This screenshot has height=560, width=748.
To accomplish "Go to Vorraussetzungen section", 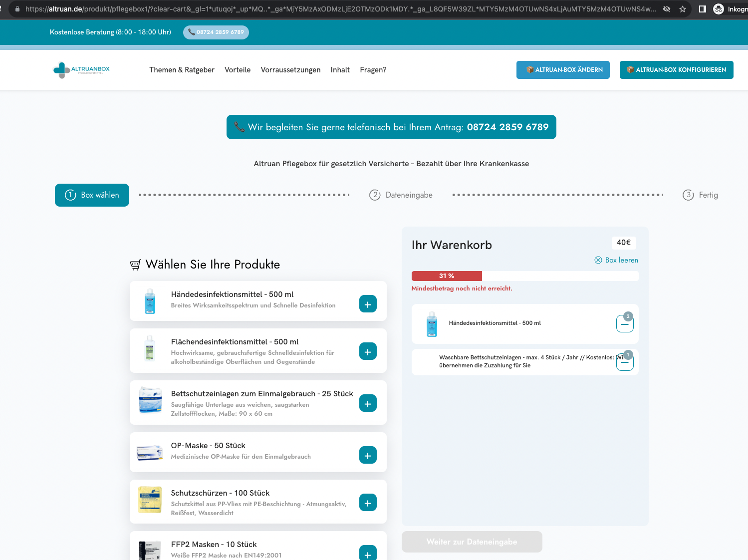I will [x=290, y=70].
